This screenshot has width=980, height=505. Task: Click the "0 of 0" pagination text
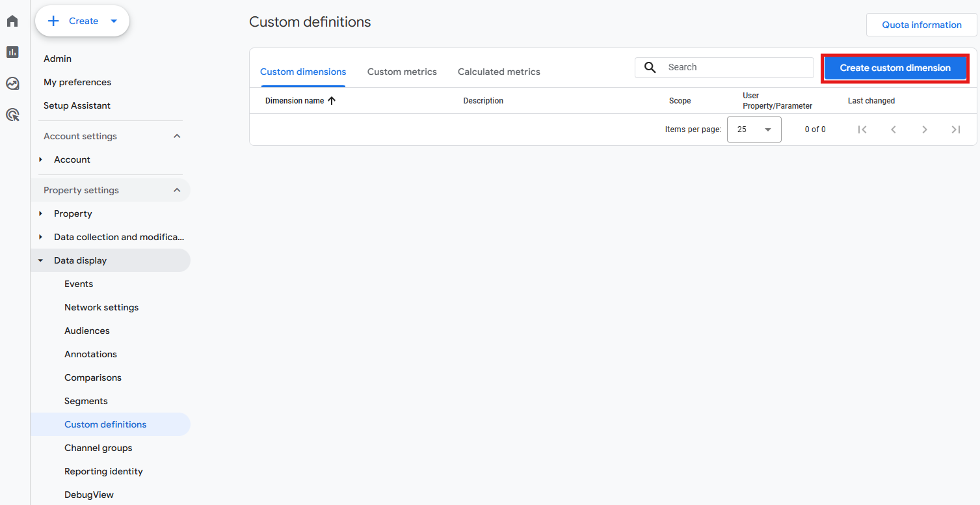tap(815, 130)
